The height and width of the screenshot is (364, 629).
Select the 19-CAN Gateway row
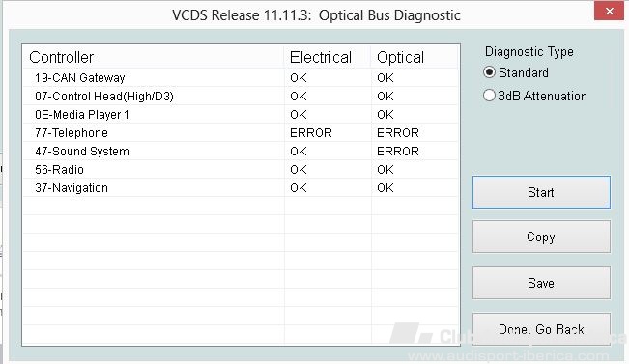coord(241,78)
